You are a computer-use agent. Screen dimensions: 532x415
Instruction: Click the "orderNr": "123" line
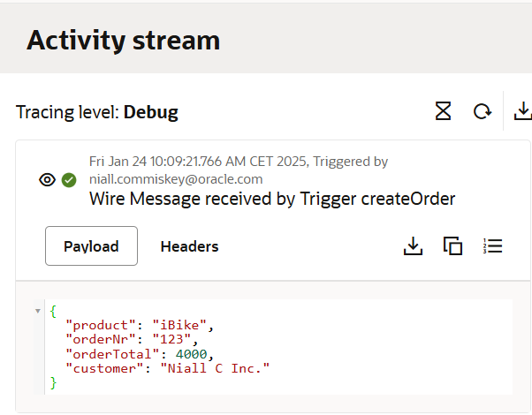(132, 339)
